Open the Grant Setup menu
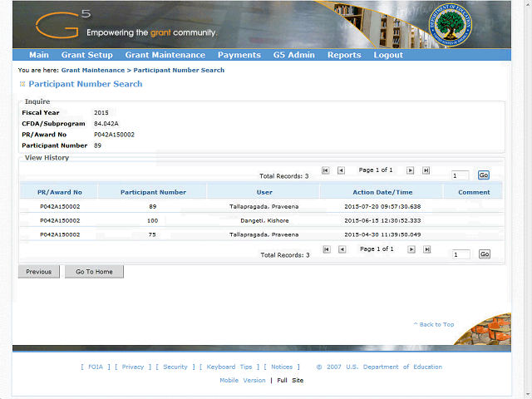532x399 pixels. [86, 55]
